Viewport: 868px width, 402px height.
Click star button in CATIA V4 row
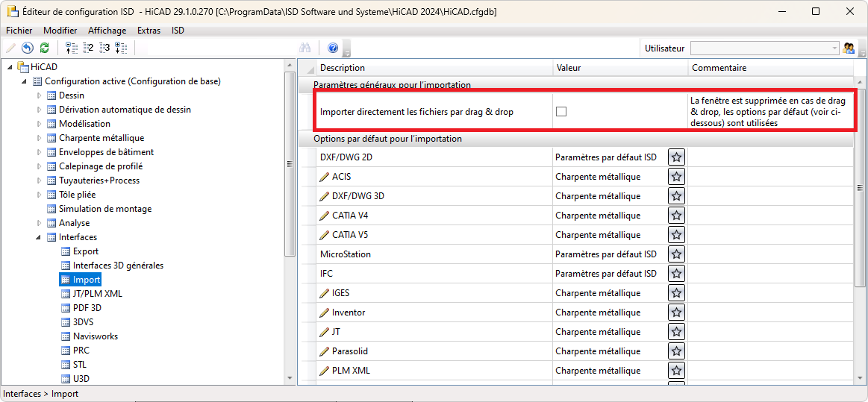point(676,215)
